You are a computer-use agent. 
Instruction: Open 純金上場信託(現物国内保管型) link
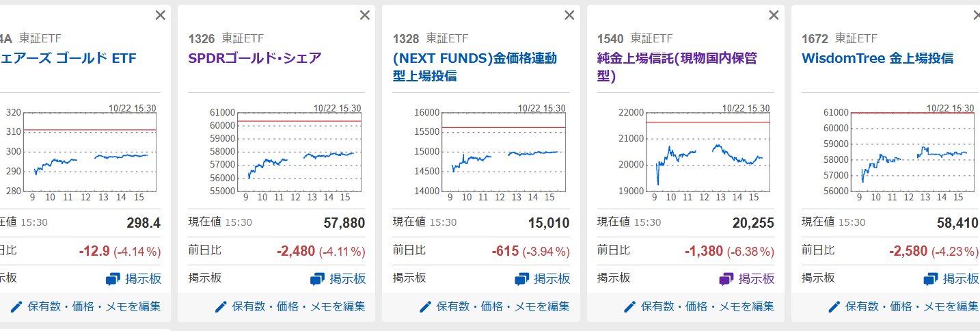coord(677,67)
